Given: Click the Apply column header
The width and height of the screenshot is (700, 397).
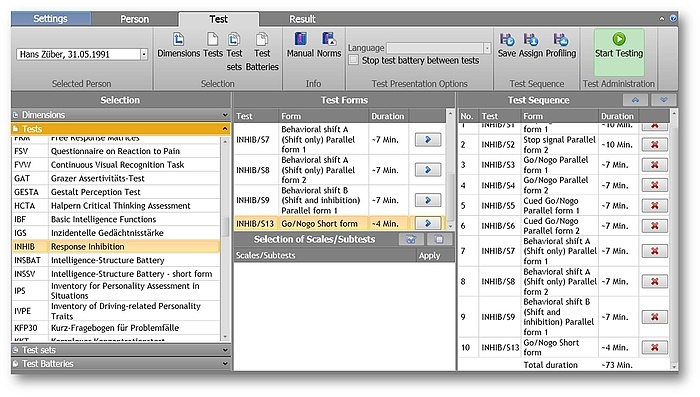Looking at the screenshot, I should [x=429, y=255].
